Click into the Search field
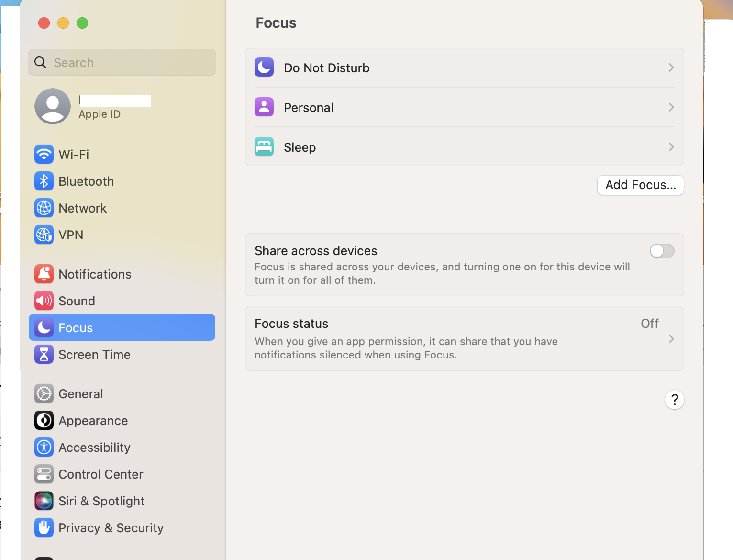Image resolution: width=733 pixels, height=560 pixels. (x=122, y=62)
